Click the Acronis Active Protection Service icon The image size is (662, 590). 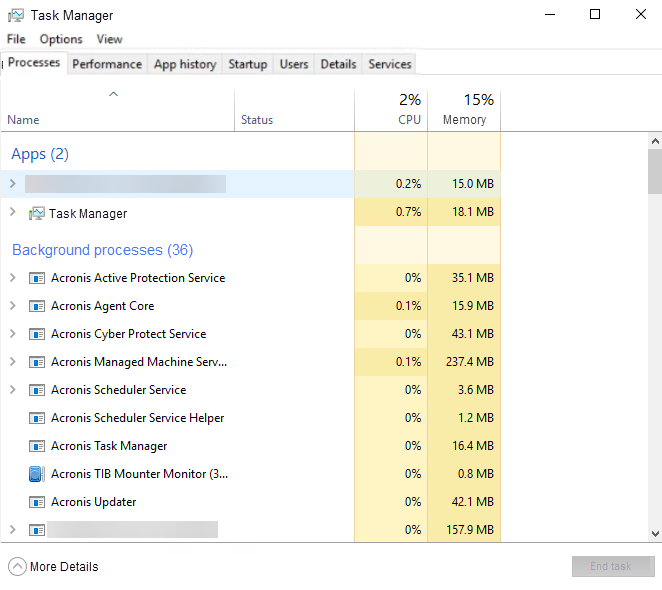37,278
